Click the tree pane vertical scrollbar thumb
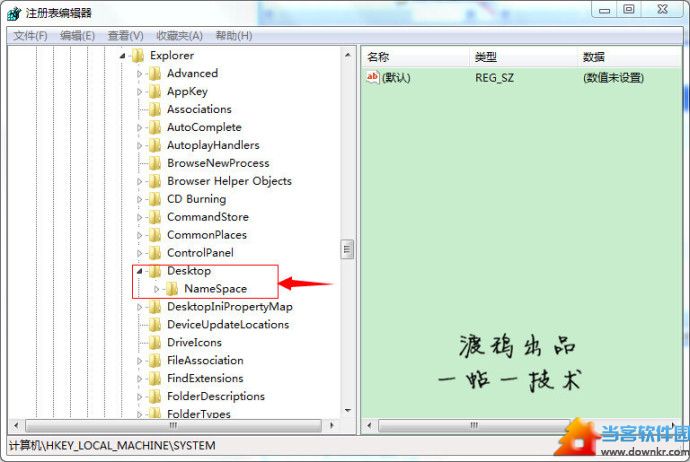Screen dimensions: 690x462 point(347,249)
